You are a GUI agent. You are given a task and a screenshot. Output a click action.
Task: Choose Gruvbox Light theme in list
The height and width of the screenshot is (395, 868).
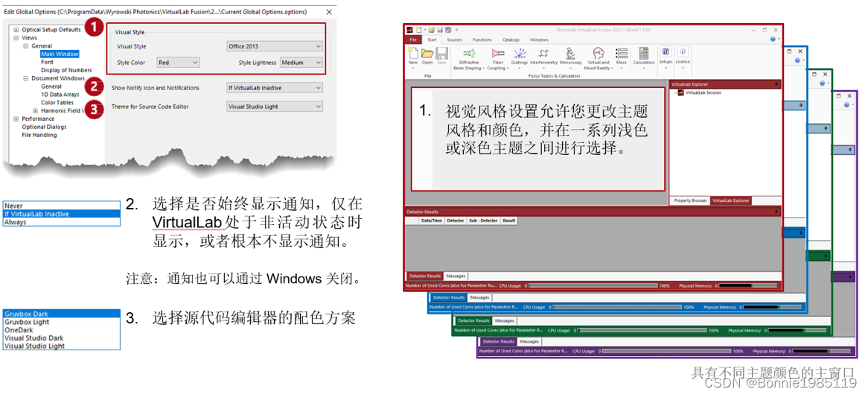pyautogui.click(x=61, y=322)
